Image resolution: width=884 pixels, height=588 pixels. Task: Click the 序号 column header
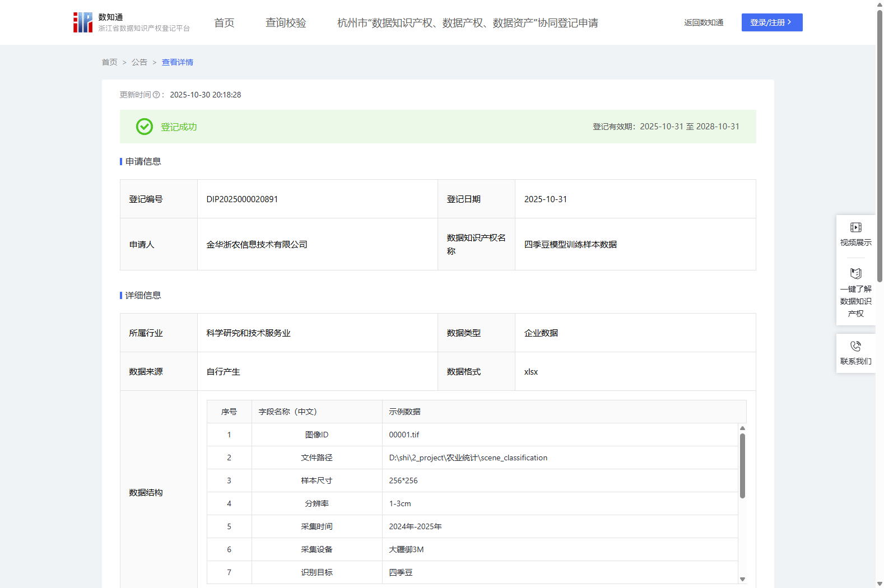pos(229,412)
